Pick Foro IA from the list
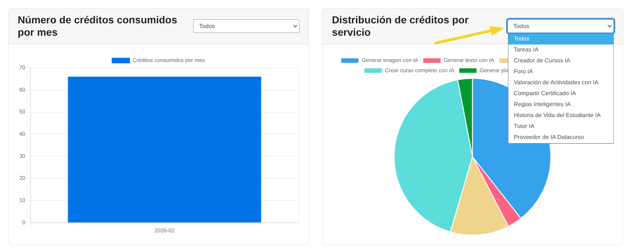This screenshot has width=644, height=248. click(x=561, y=71)
